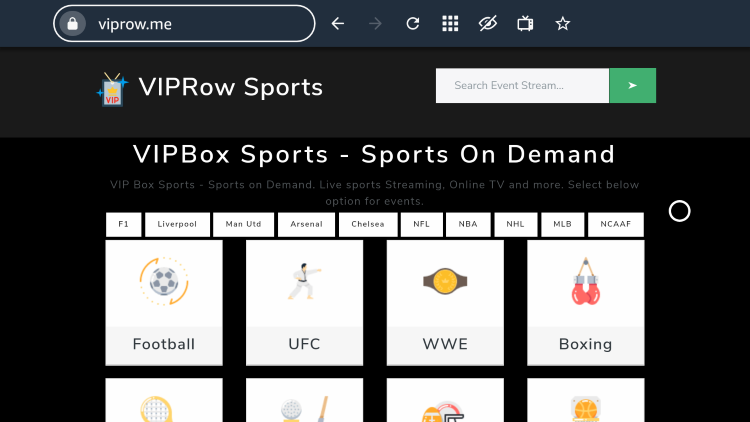The width and height of the screenshot is (750, 422).
Task: Click the browser back arrow
Action: point(338,24)
